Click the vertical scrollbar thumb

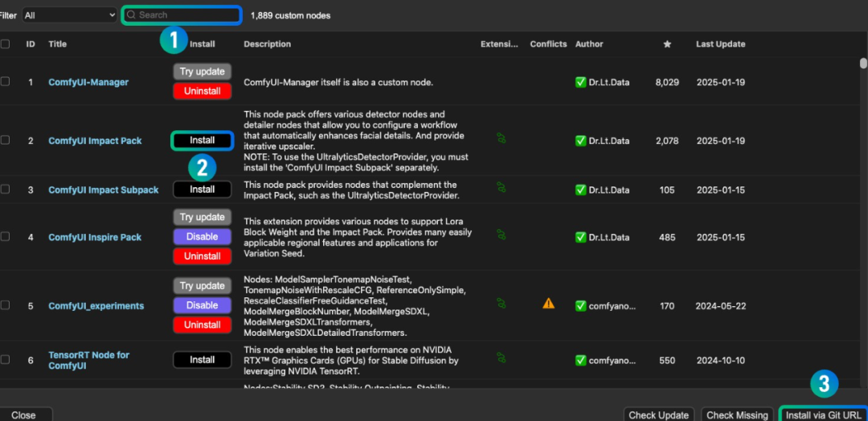point(863,63)
